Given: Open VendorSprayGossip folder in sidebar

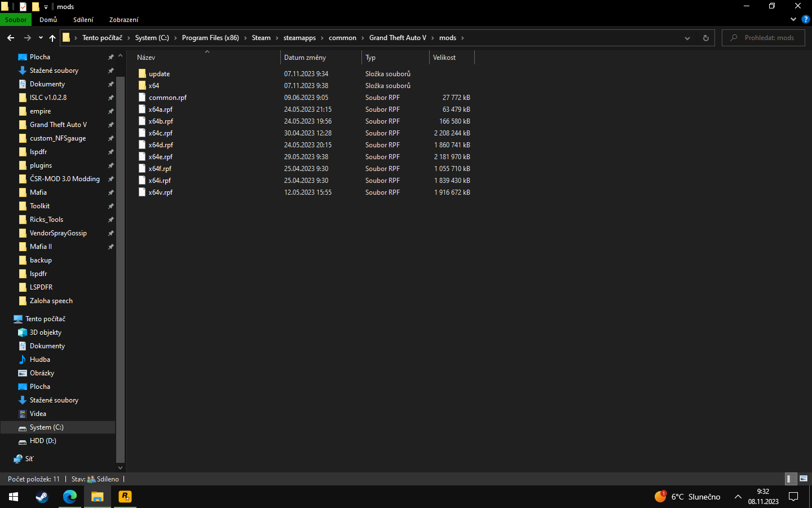Looking at the screenshot, I should click(58, 233).
